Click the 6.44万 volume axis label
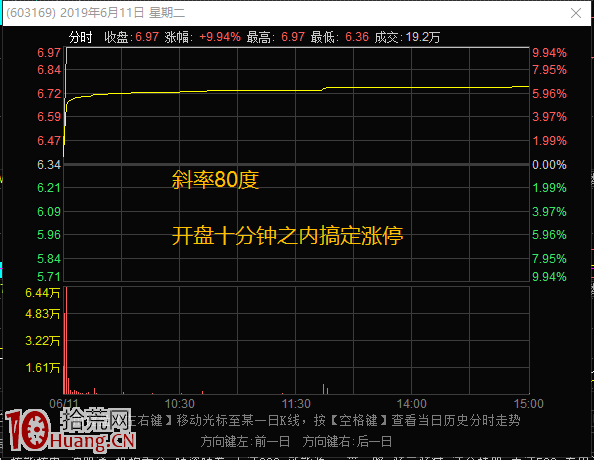Screen dimensions: 594x460 click(42, 293)
